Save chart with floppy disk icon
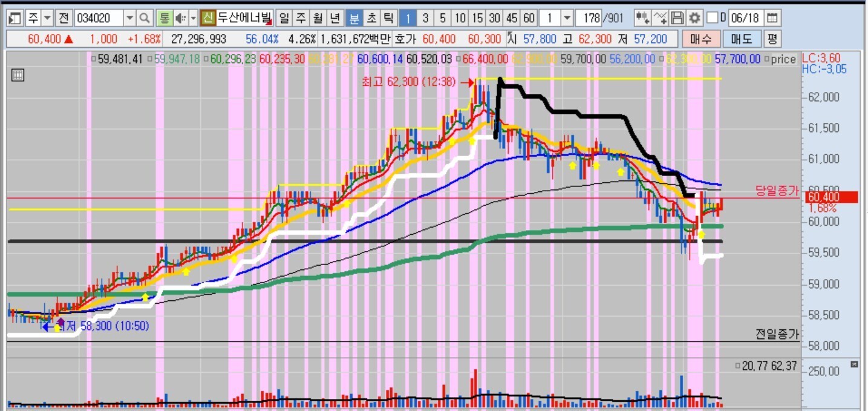Image resolution: width=868 pixels, height=411 pixels. click(678, 18)
